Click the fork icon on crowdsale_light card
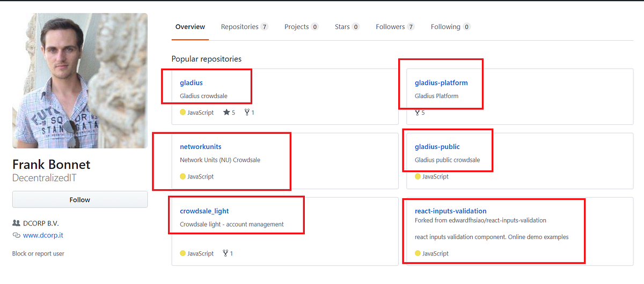 pyautogui.click(x=225, y=253)
